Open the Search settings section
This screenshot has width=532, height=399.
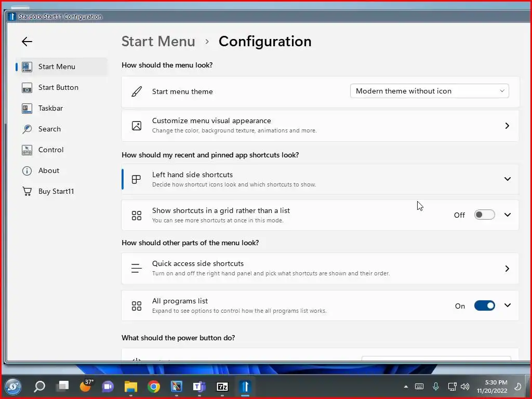(x=62, y=129)
